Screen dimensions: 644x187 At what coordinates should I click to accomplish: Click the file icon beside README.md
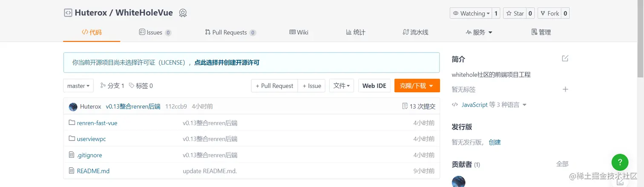pos(72,170)
